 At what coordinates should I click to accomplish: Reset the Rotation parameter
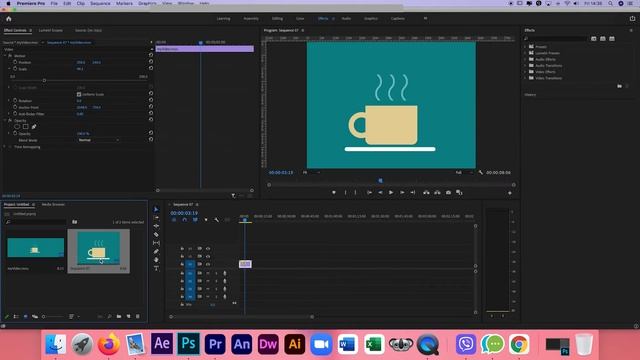[x=151, y=100]
